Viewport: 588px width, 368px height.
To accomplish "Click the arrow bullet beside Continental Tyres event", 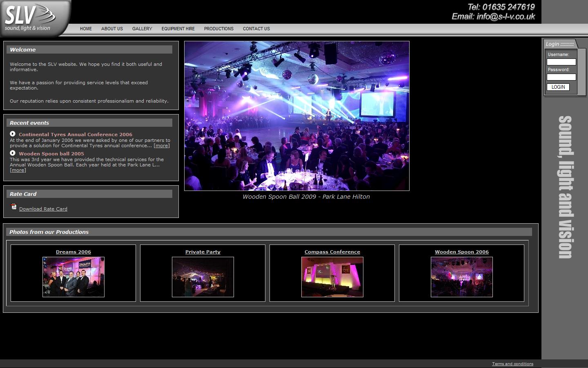I will pos(13,134).
